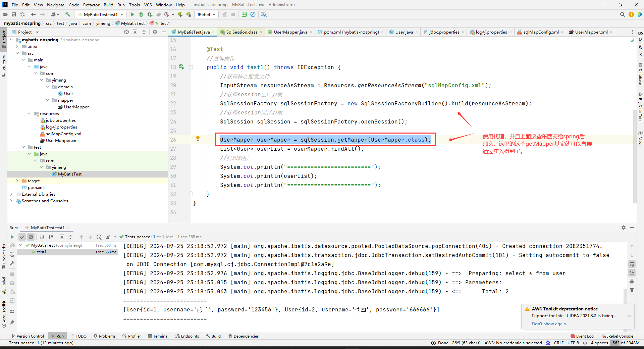Open the Event Log button
The height and width of the screenshot is (349, 644).
point(582,336)
